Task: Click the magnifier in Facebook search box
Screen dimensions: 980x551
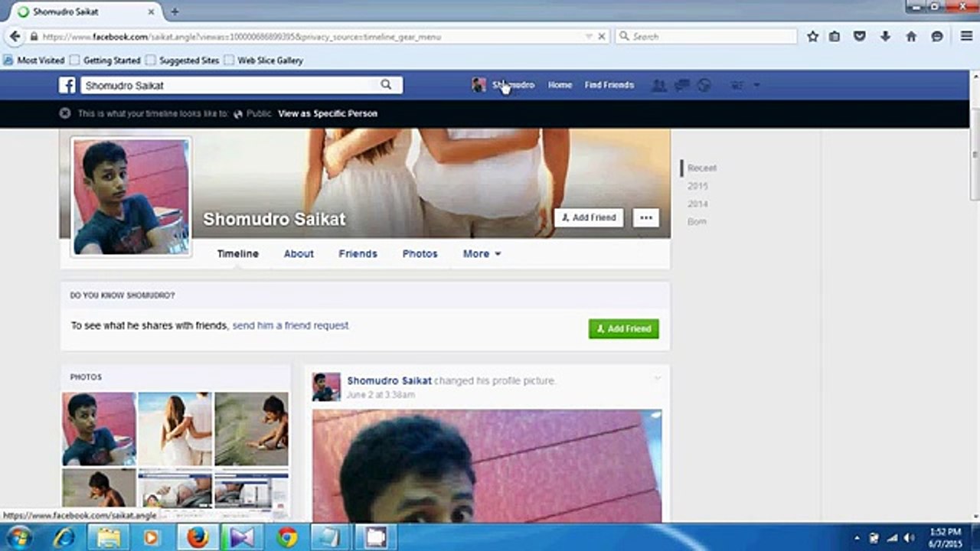Action: (x=386, y=85)
